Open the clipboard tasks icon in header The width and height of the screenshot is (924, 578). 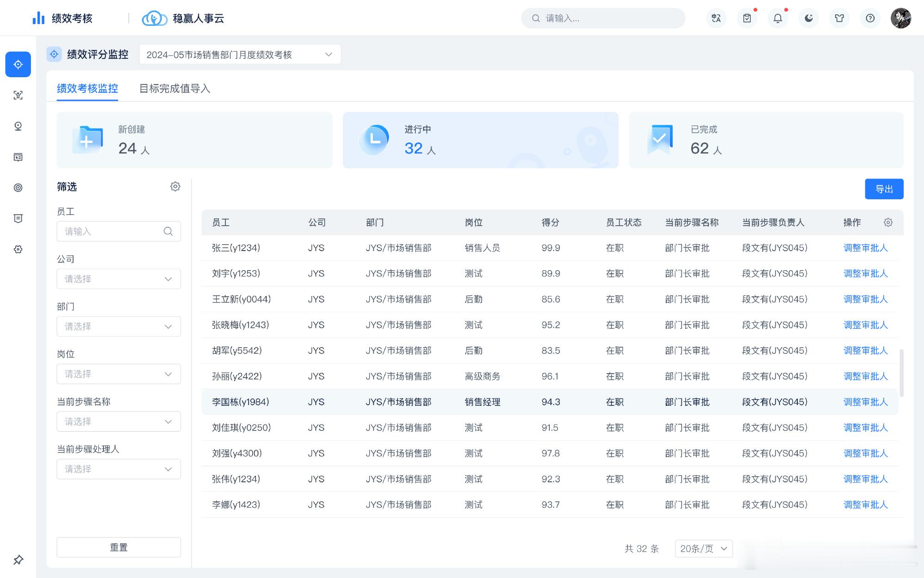point(747,18)
